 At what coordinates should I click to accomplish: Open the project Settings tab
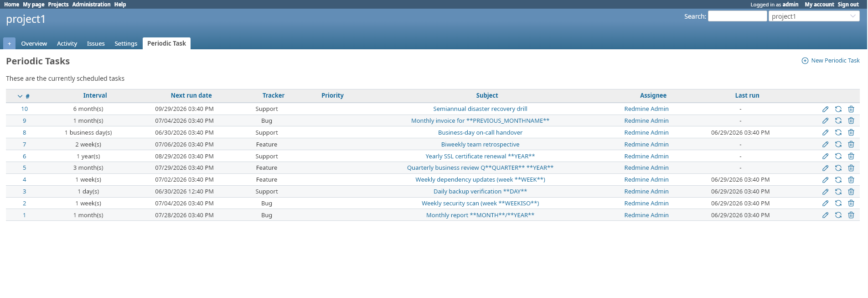126,43
